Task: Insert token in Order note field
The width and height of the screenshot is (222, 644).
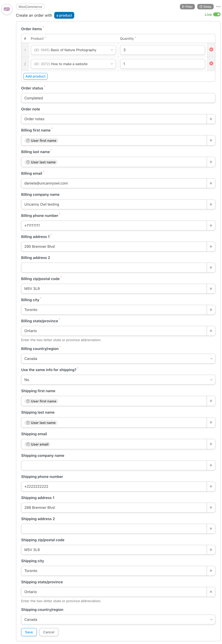Action: (x=211, y=119)
